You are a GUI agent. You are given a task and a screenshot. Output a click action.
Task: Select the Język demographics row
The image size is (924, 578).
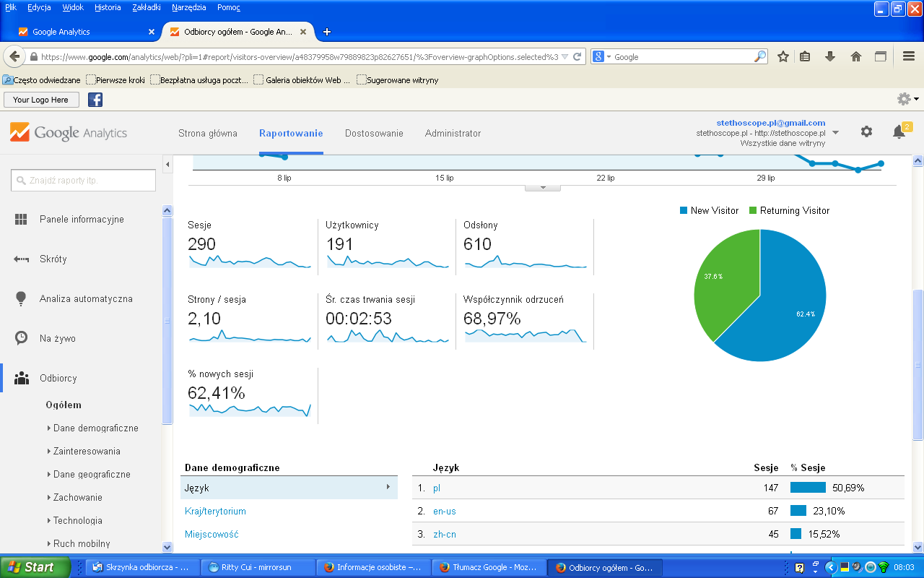click(x=289, y=488)
